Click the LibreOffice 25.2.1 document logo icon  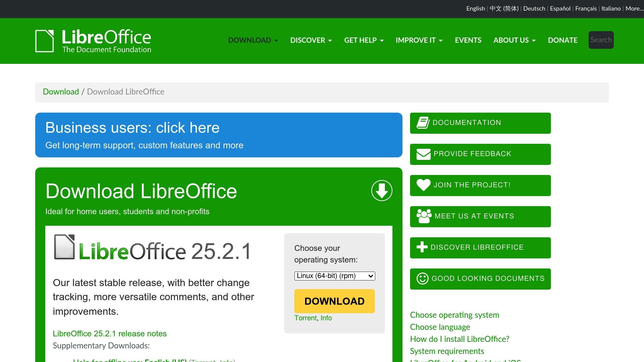[64, 247]
